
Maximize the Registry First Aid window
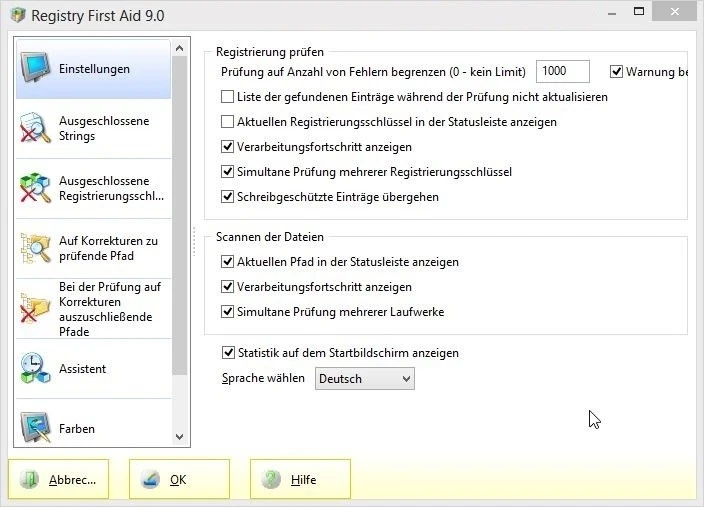click(x=638, y=12)
